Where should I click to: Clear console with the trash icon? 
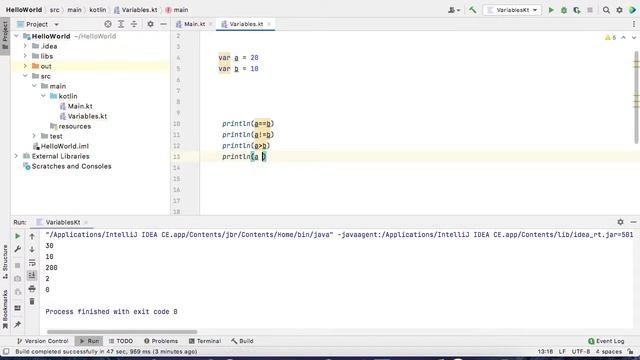(32, 301)
